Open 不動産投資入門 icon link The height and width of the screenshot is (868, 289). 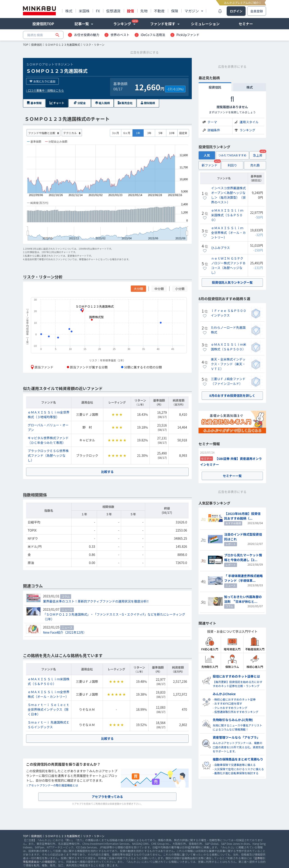click(255, 644)
